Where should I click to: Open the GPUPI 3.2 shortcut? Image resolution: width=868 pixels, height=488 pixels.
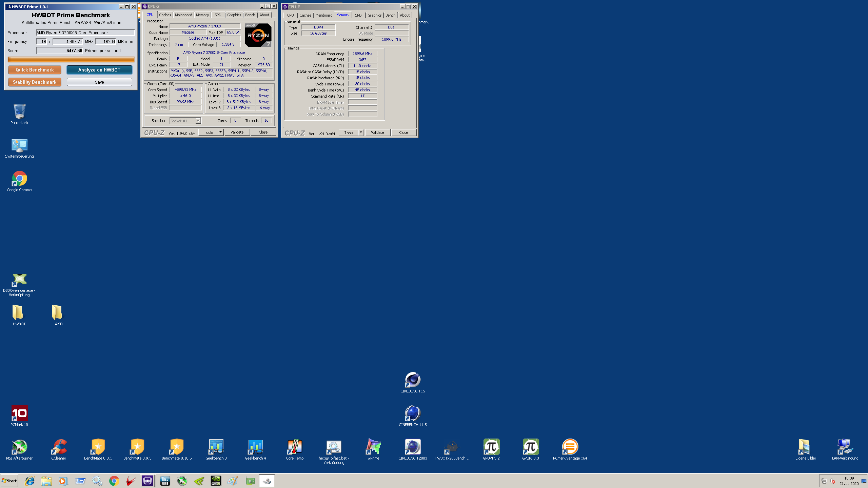(491, 449)
